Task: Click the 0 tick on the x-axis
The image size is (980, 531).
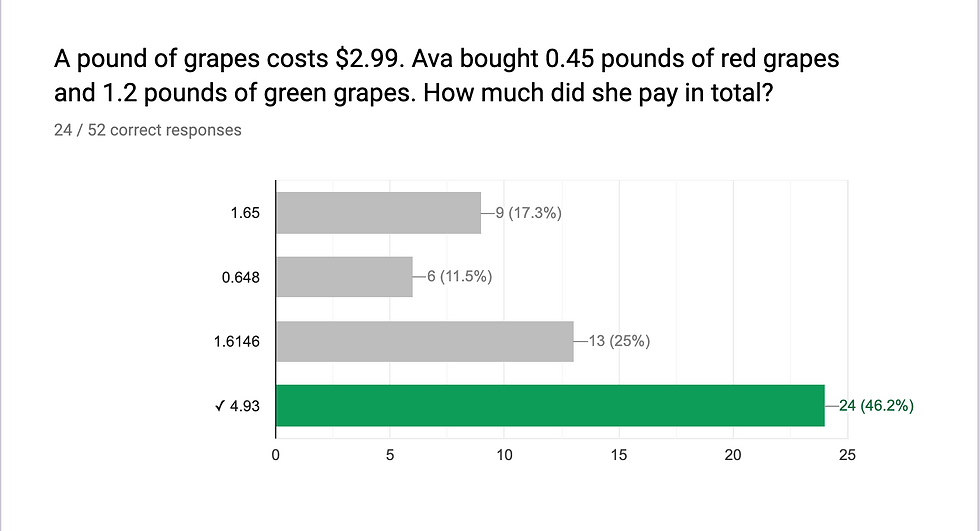Action: point(276,453)
